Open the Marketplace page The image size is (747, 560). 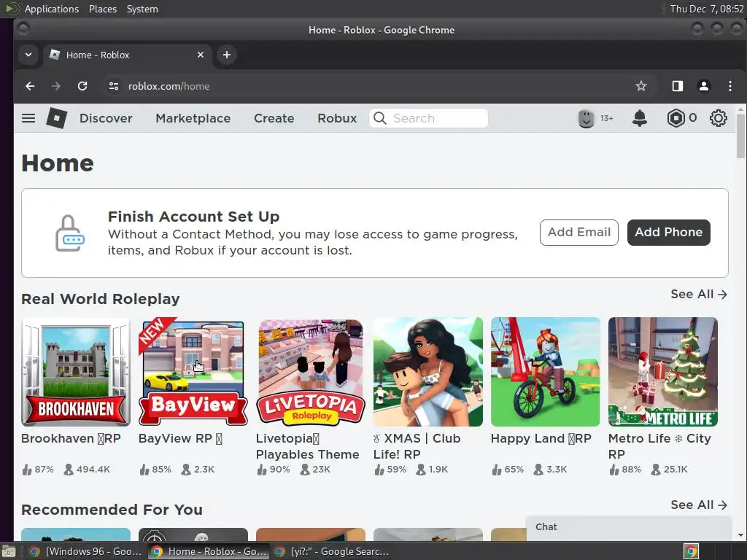point(193,118)
